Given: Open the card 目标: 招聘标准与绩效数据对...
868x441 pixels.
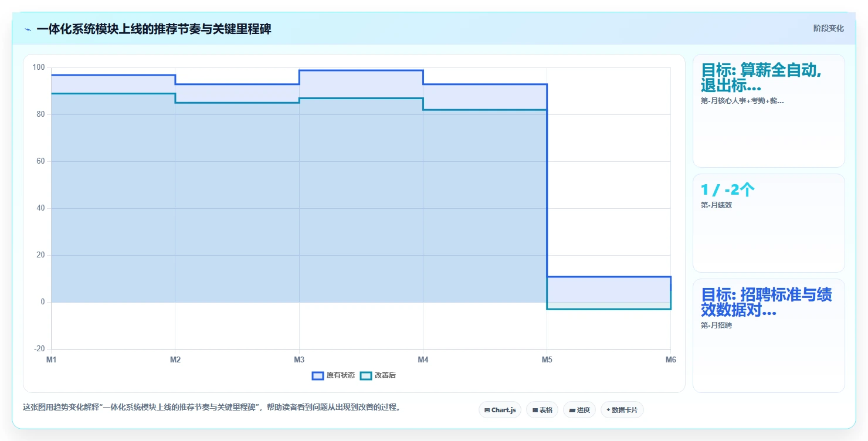Looking at the screenshot, I should [x=768, y=335].
